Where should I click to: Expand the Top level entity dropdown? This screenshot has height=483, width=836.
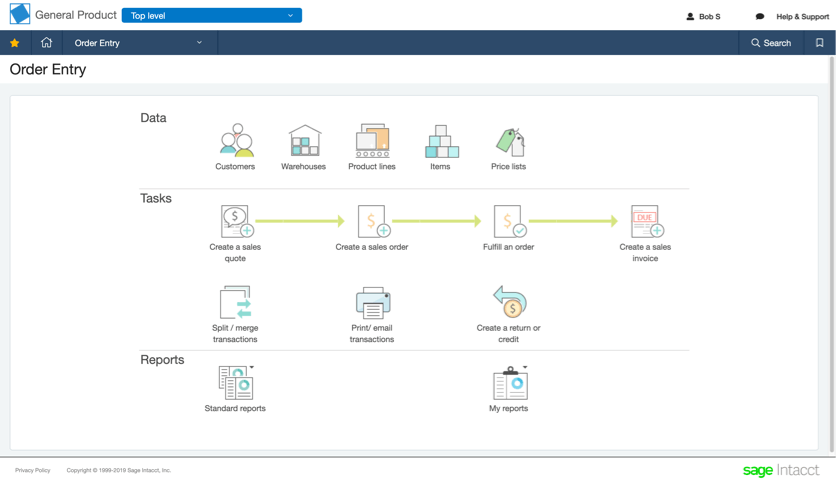click(212, 15)
